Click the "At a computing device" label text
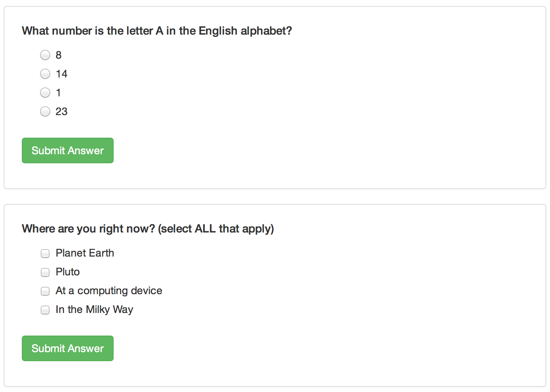The image size is (550, 392). pyautogui.click(x=109, y=291)
